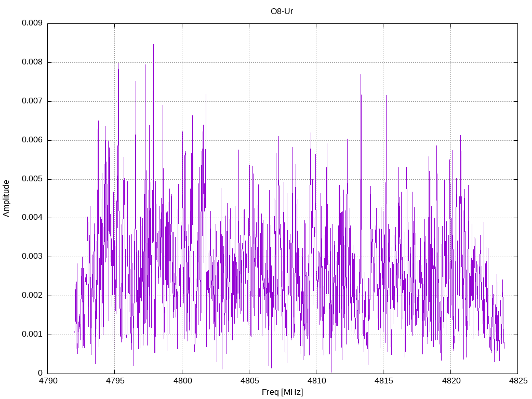The width and height of the screenshot is (532, 399).
Task: Click the 4815 x-axis tick label
Action: [384, 381]
